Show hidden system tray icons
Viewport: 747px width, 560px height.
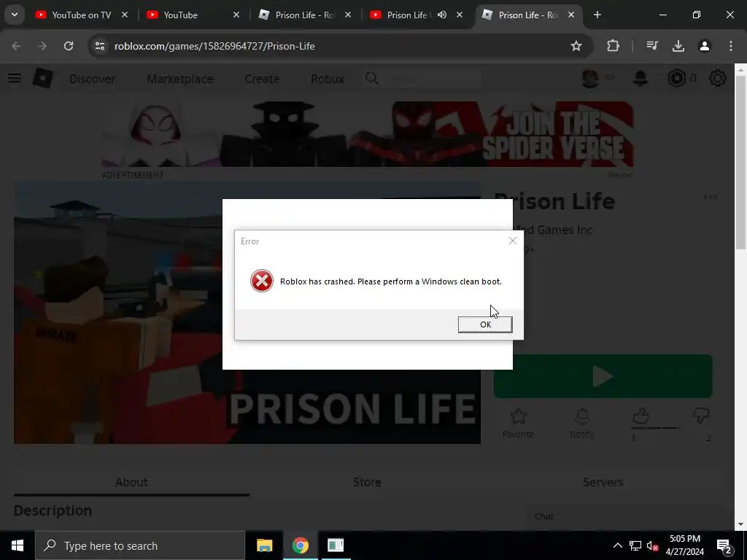click(x=617, y=545)
